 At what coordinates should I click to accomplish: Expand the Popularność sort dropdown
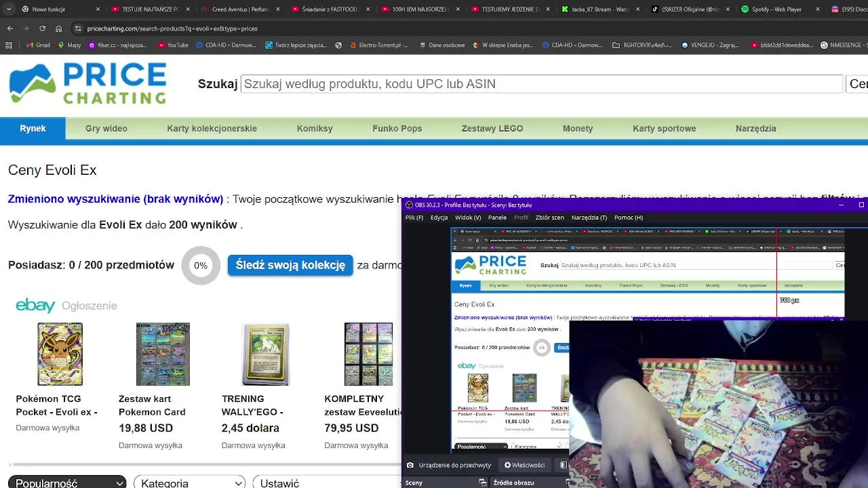pos(67,483)
